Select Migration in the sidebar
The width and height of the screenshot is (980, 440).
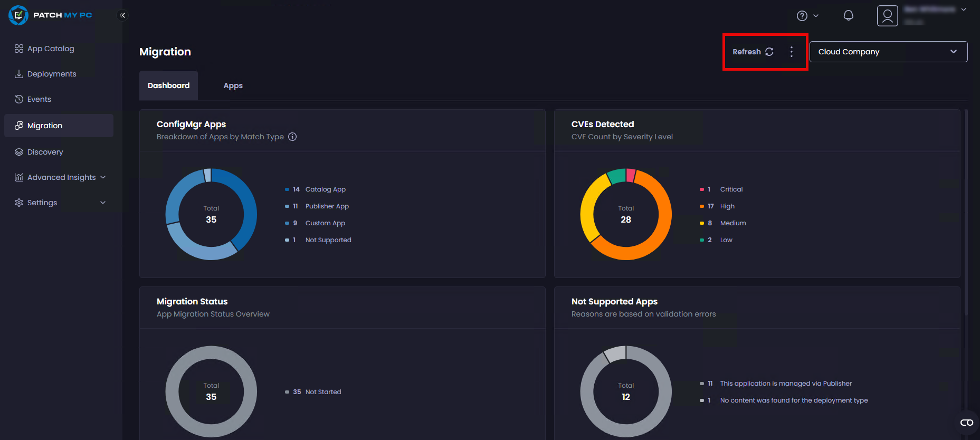click(x=59, y=126)
